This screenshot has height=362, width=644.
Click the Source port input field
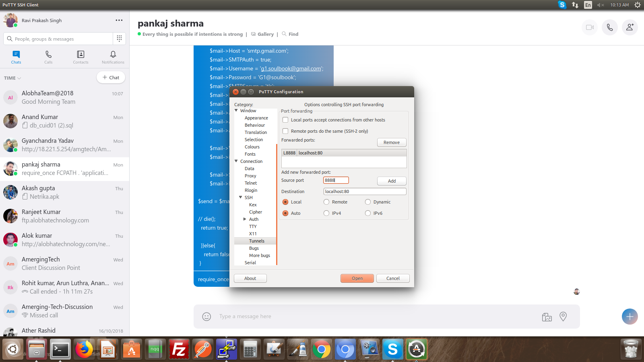[336, 180]
